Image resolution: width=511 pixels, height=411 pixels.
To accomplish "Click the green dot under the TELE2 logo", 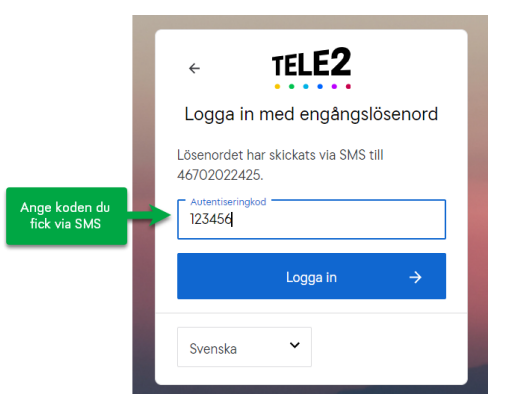I will click(x=291, y=87).
